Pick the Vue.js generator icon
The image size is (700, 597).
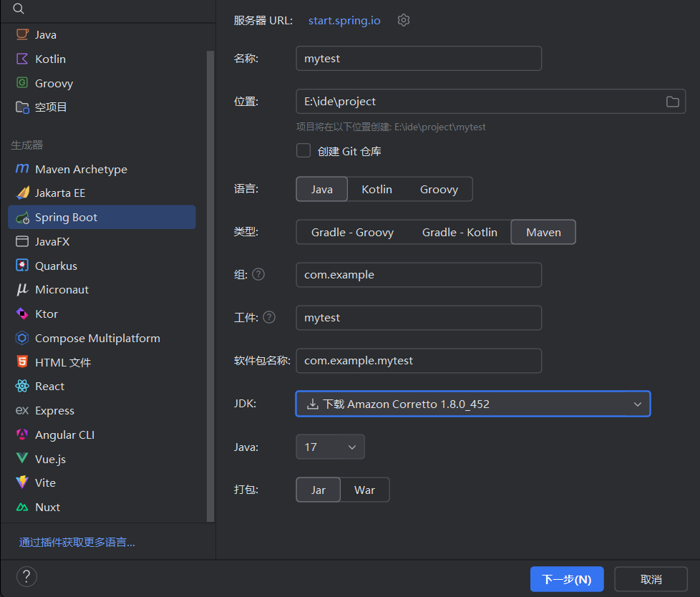tap(22, 459)
